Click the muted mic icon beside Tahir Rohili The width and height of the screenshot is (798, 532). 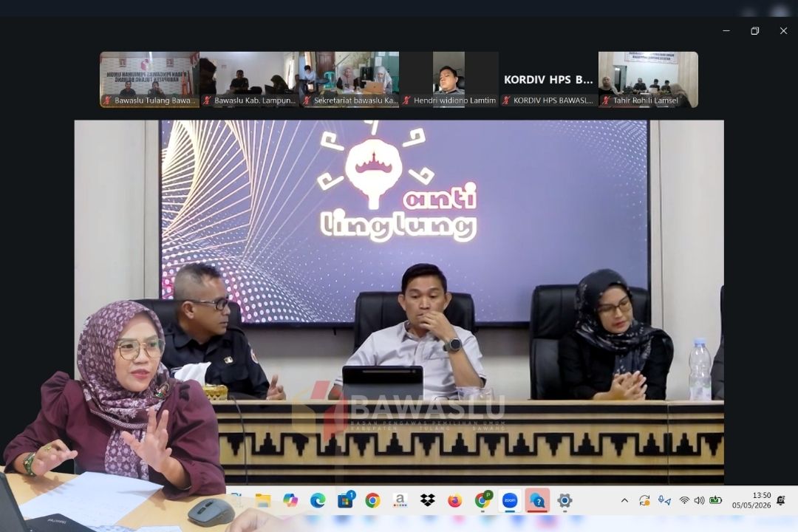[x=606, y=100]
